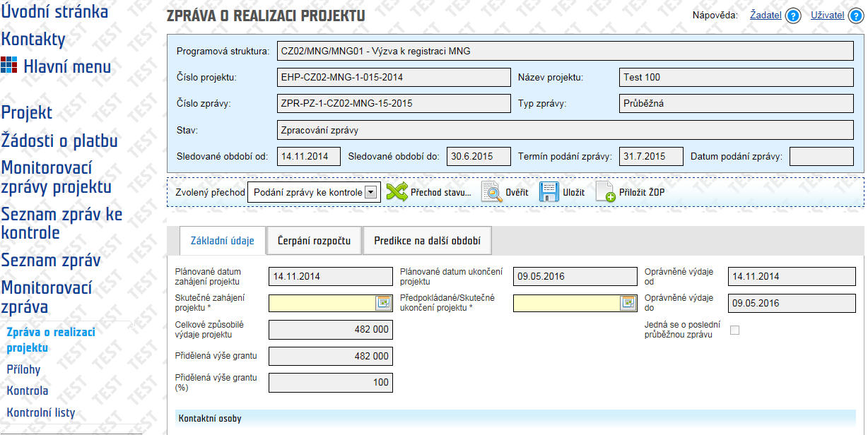Open Monitorovací zprávy projektu section
The image size is (868, 435).
[56, 177]
